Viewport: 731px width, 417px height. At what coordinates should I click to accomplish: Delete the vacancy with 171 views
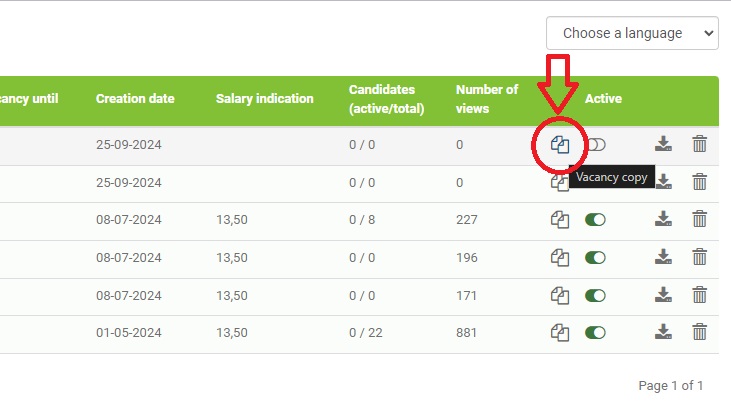click(x=700, y=295)
